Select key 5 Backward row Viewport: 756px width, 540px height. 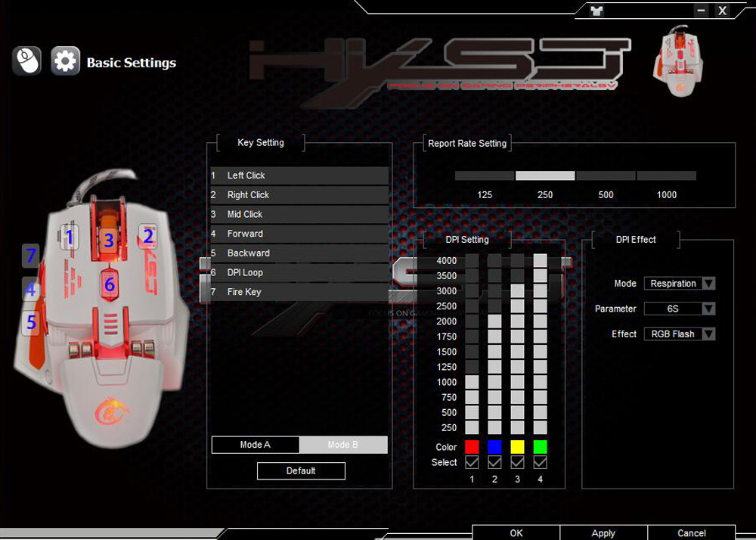coord(299,253)
